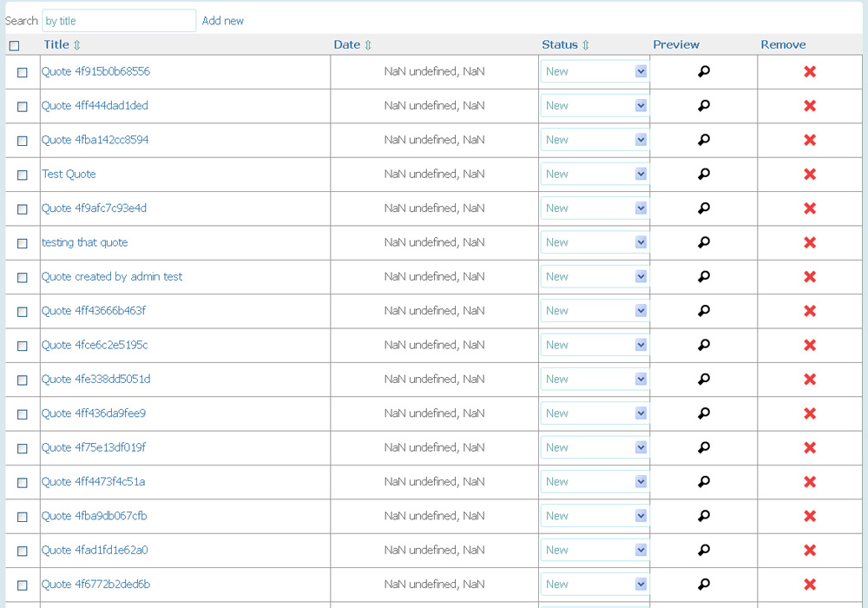Delete the 'Quote created by admin test' row
The height and width of the screenshot is (608, 868).
coord(810,277)
